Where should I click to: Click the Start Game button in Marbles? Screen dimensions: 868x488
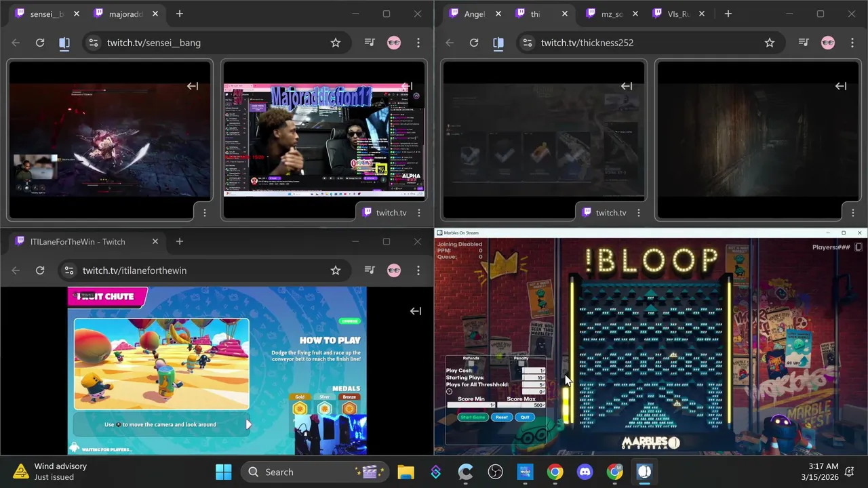[x=473, y=418]
